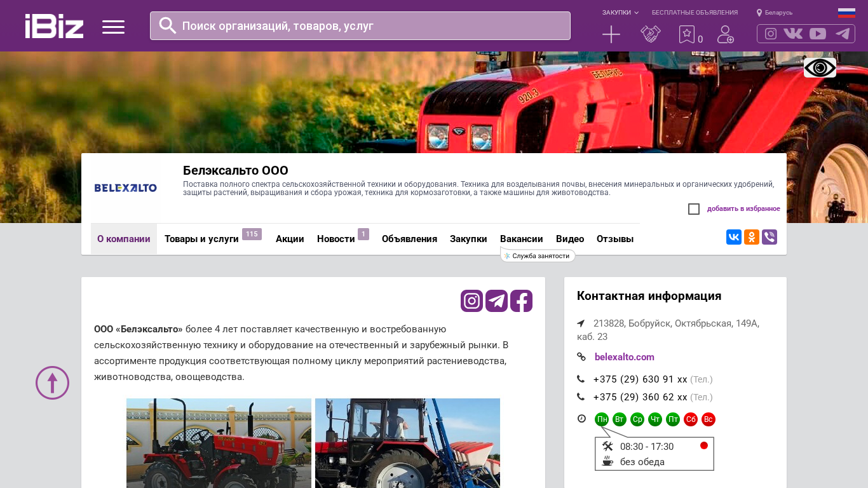Click the 08:30 - 17:30 hours text
868x488 pixels.
[647, 447]
